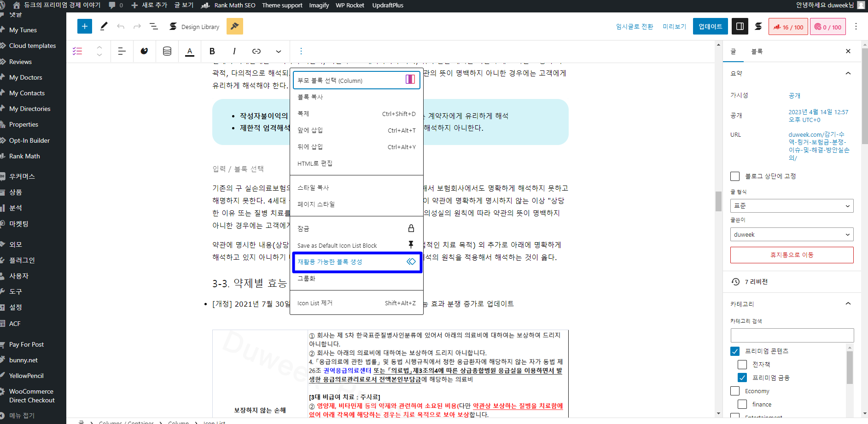The width and height of the screenshot is (868, 424).
Task: Click the yellow hammer toolbar icon
Action: click(x=235, y=26)
